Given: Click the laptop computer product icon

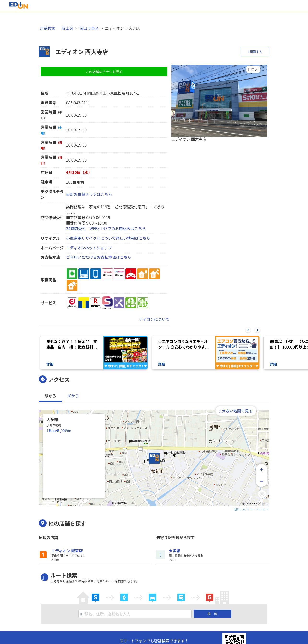Looking at the screenshot, I should click(x=84, y=274).
